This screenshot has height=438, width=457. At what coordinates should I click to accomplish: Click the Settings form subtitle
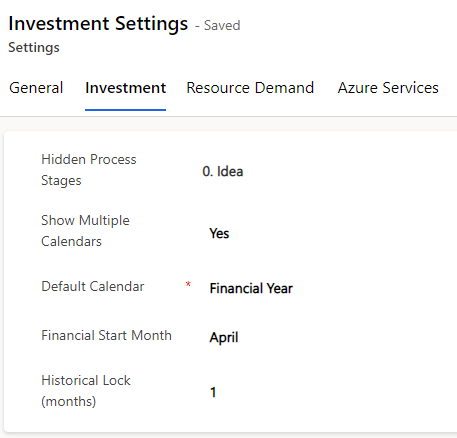tap(34, 47)
